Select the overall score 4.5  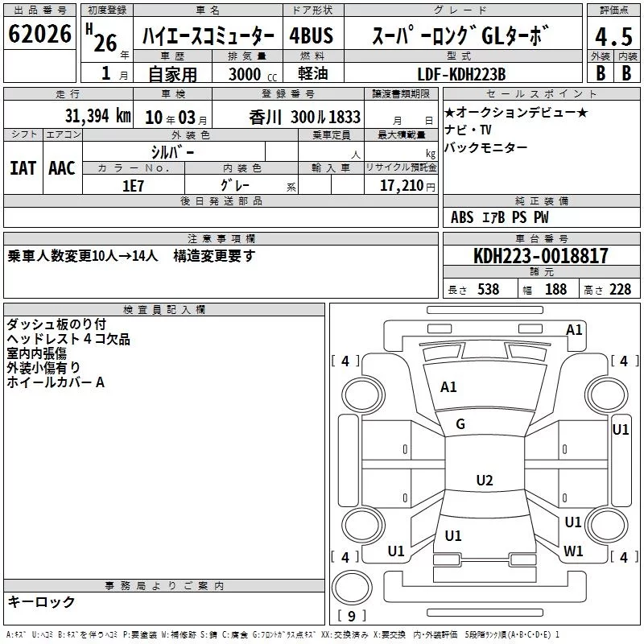[x=613, y=36]
